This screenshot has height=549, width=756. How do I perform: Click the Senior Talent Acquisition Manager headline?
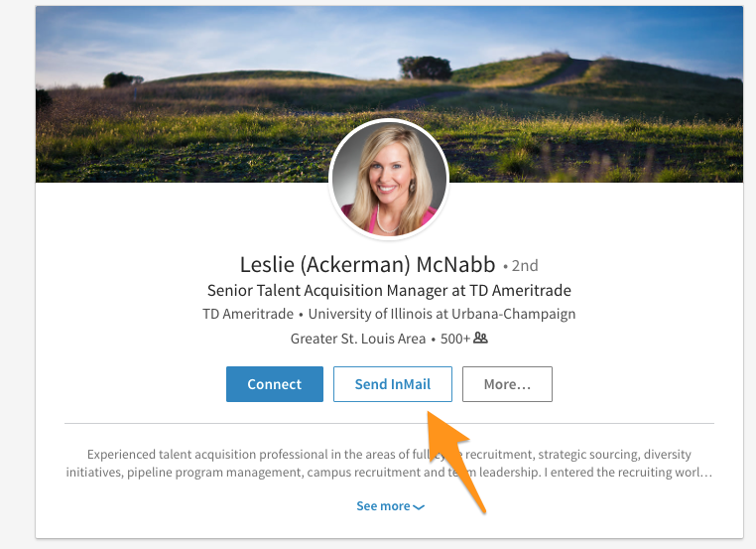[389, 291]
